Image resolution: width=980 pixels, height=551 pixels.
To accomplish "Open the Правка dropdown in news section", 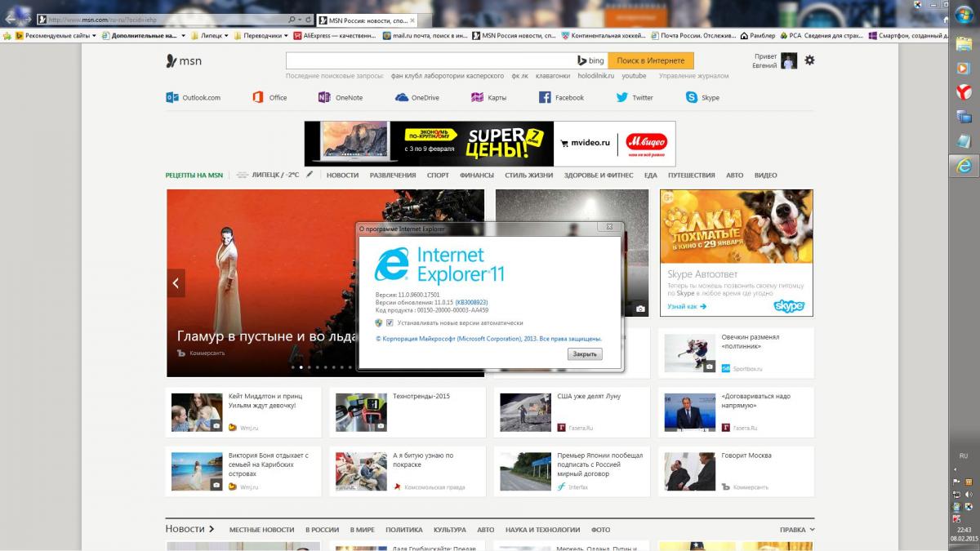I will [x=797, y=530].
